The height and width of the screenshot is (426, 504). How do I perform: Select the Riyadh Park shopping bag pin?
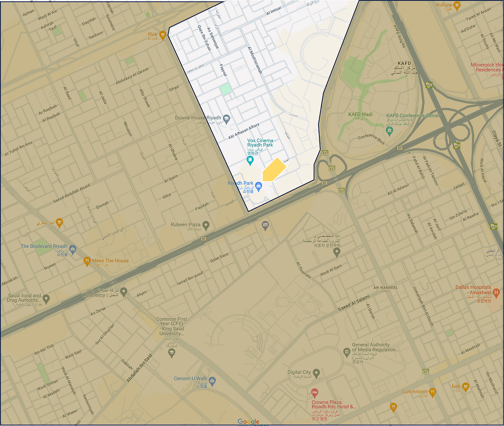(x=259, y=187)
